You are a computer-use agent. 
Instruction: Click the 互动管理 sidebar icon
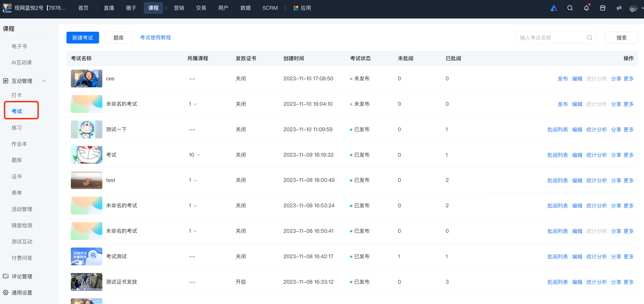pyautogui.click(x=6, y=81)
